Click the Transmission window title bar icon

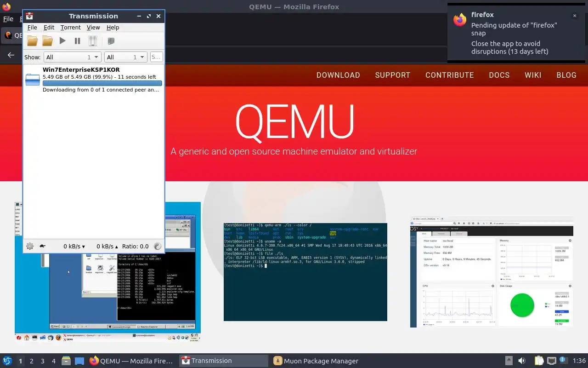point(29,16)
